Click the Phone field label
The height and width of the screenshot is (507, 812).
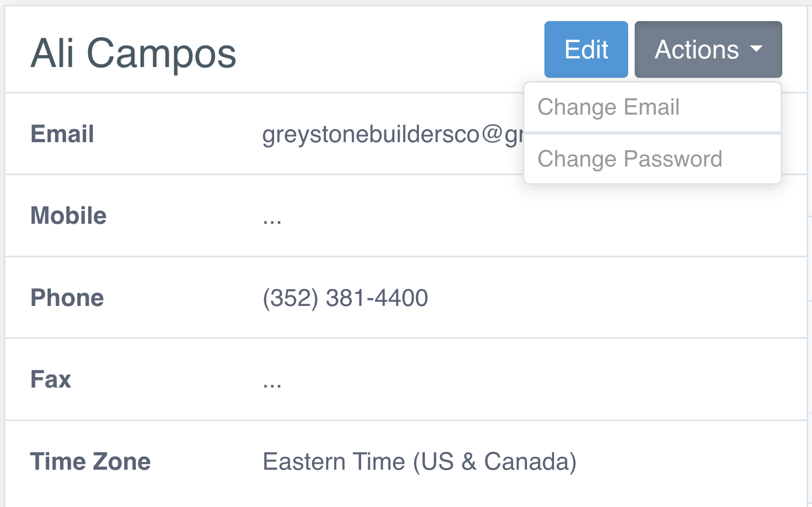click(x=67, y=298)
